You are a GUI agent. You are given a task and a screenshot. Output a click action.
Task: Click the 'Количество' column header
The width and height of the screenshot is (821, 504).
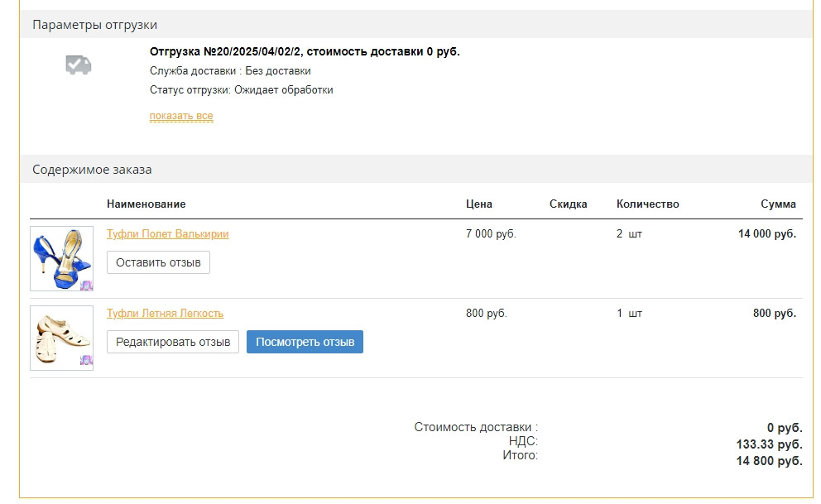[x=647, y=204]
